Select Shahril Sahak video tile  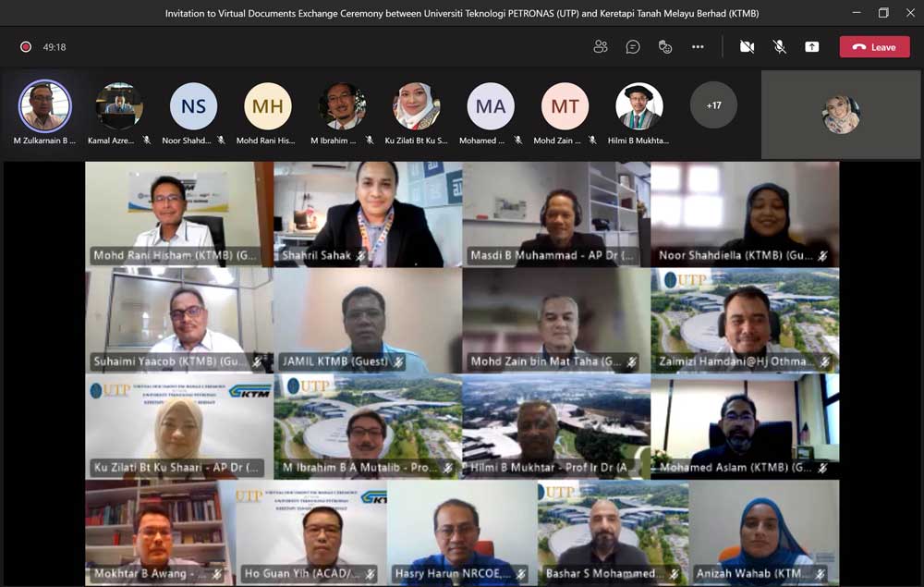pyautogui.click(x=368, y=214)
